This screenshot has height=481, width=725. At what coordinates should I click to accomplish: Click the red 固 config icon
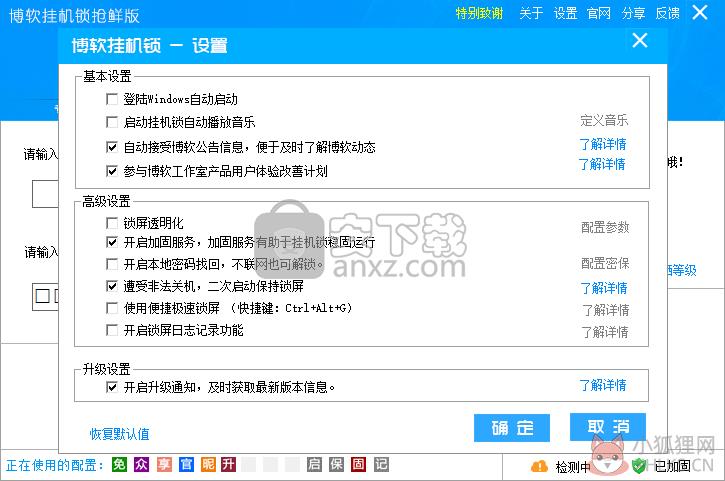point(358,464)
